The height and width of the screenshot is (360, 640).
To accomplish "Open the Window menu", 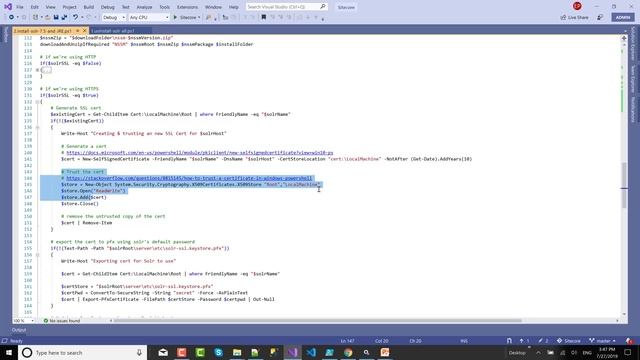I will (x=213, y=7).
